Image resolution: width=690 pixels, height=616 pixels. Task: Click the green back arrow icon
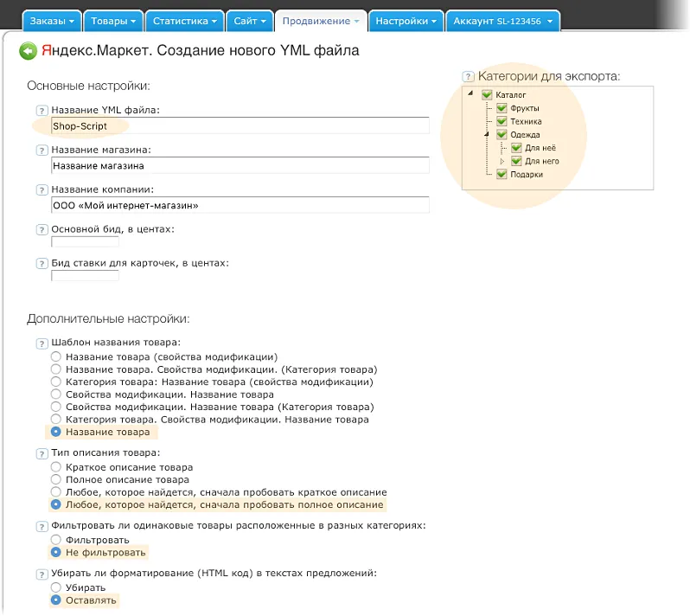tap(29, 52)
